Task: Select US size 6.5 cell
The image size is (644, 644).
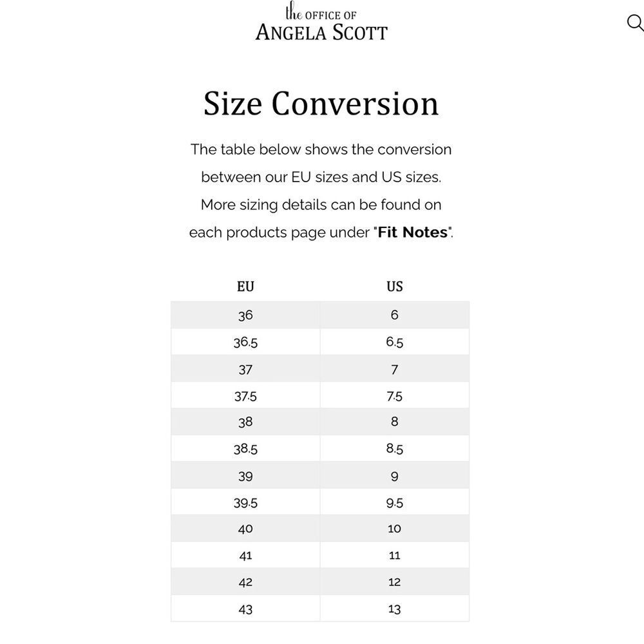Action: (395, 342)
